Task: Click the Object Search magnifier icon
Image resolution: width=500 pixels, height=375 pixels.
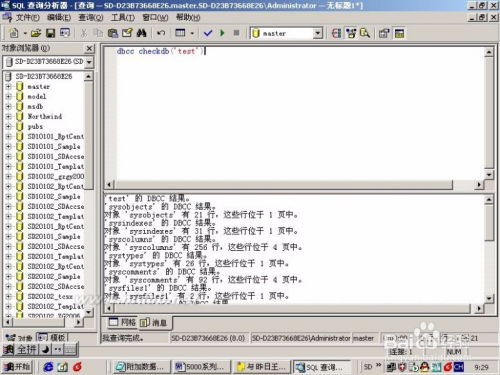Action: click(x=365, y=33)
